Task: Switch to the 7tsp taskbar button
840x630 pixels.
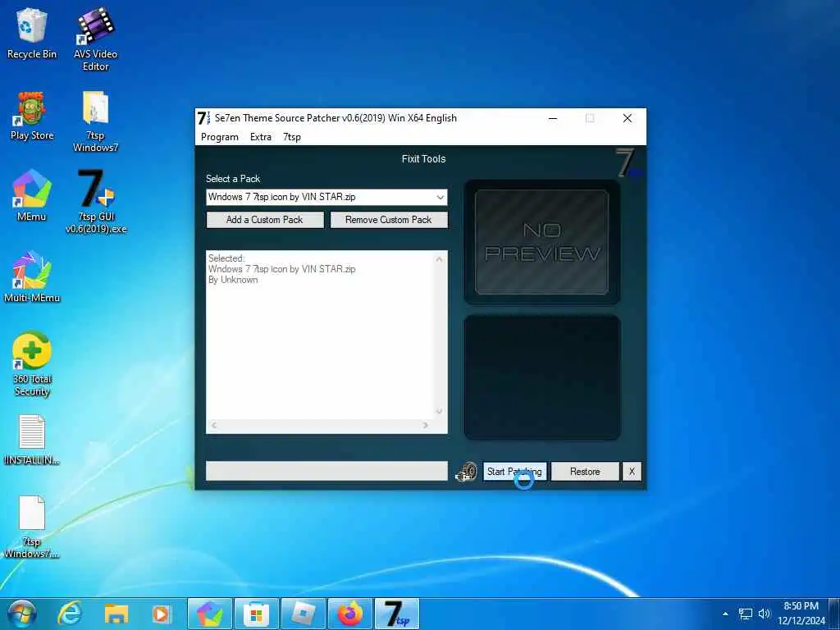Action: [396, 614]
